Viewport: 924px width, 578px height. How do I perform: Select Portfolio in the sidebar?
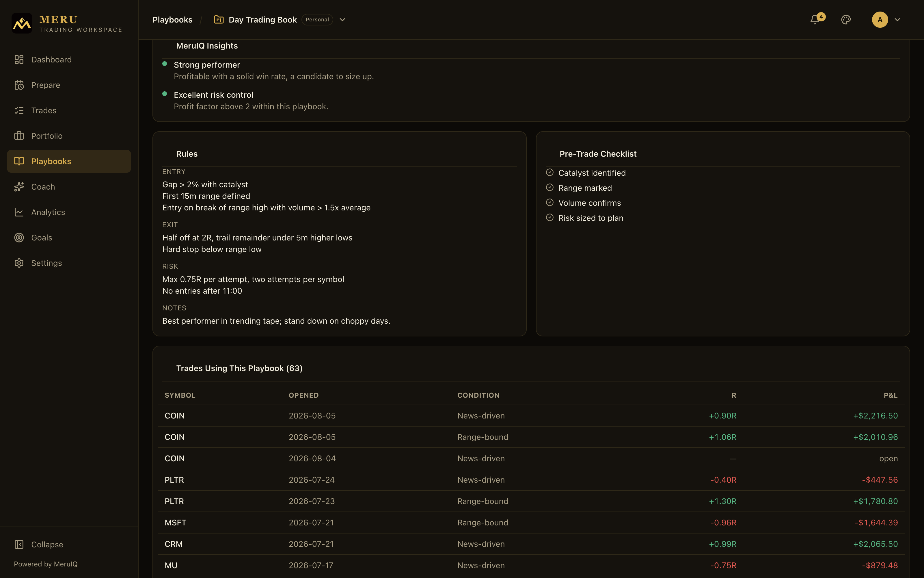69,136
